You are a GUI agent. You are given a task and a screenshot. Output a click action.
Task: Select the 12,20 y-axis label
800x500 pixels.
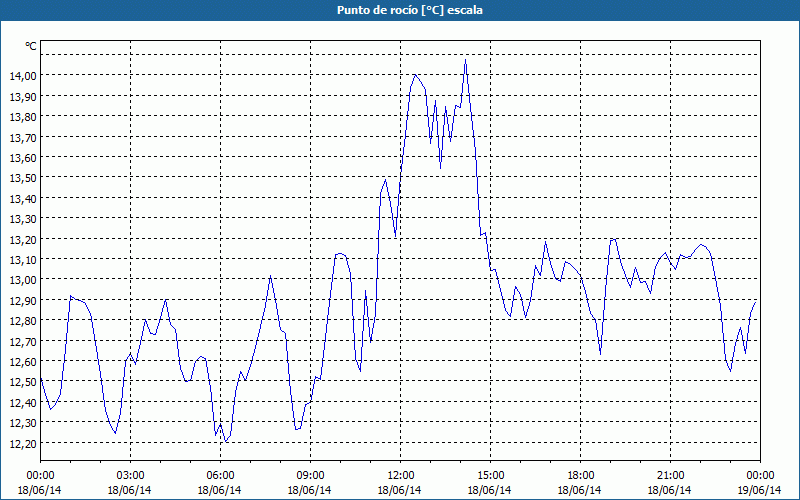pos(23,443)
